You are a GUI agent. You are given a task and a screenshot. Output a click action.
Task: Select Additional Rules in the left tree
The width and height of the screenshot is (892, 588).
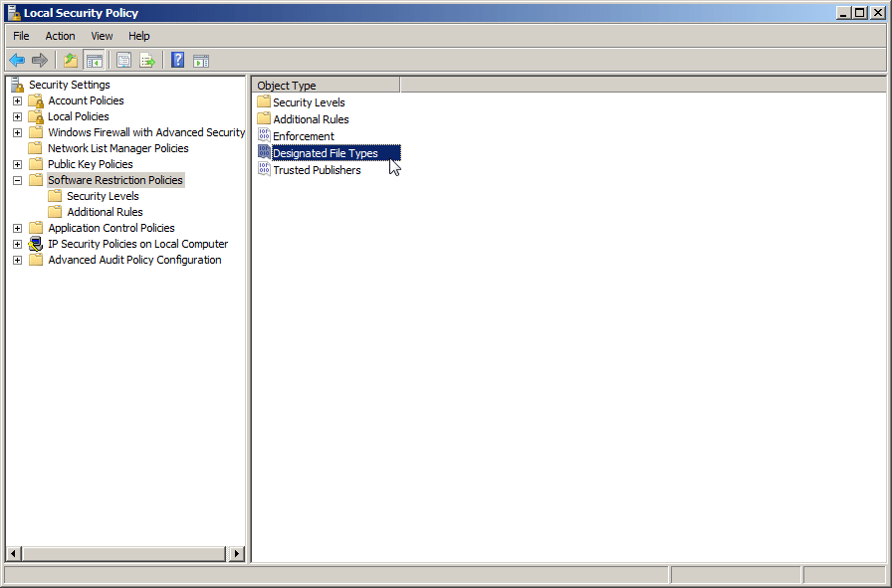[x=106, y=212]
